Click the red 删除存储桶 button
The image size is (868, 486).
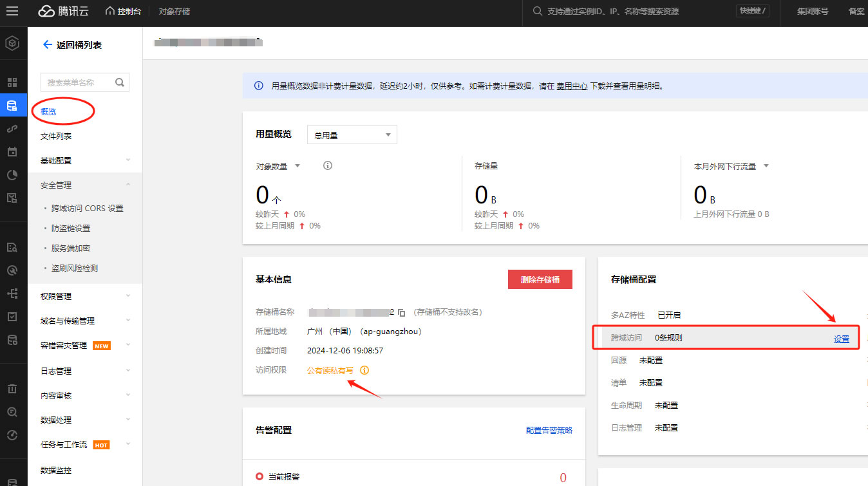540,279
